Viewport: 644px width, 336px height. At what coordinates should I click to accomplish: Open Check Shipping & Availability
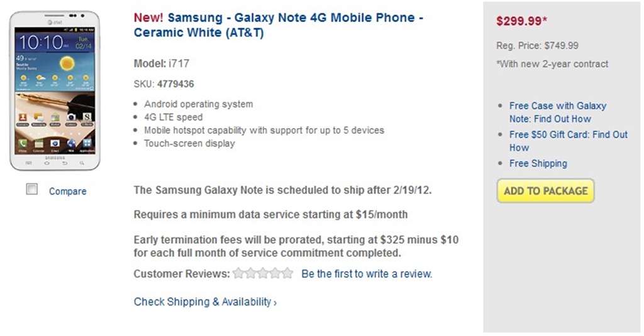pyautogui.click(x=202, y=302)
